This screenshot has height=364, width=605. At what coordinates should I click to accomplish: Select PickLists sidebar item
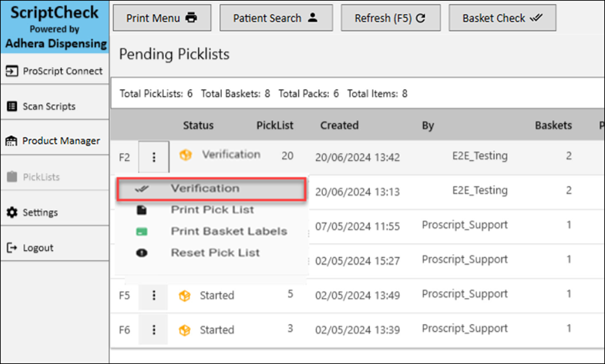coord(54,177)
